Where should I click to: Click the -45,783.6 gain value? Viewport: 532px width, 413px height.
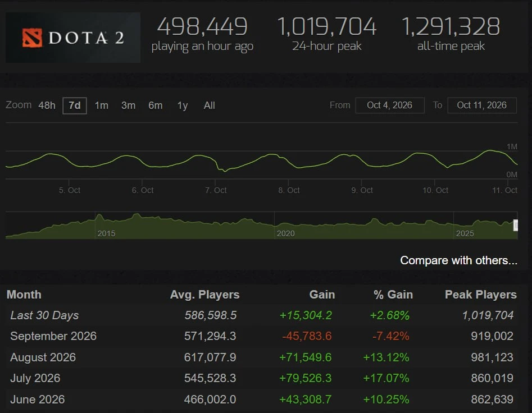click(307, 336)
